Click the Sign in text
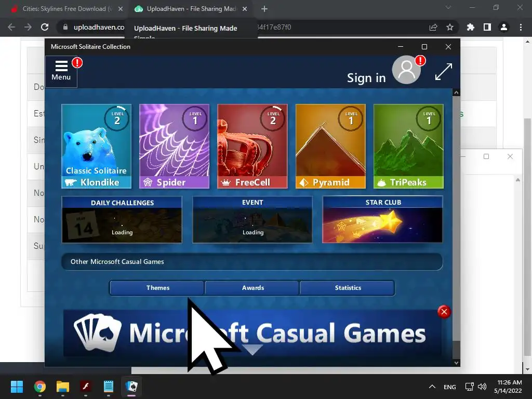 click(366, 78)
